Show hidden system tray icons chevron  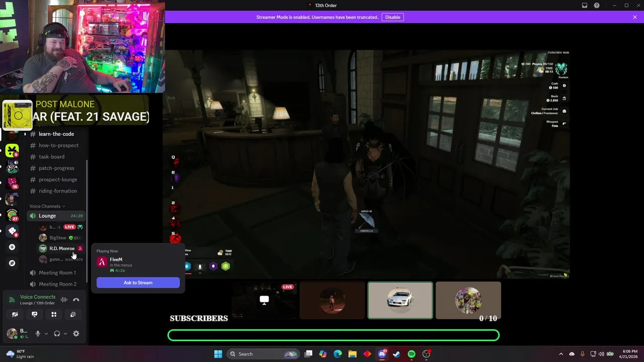[561, 354]
